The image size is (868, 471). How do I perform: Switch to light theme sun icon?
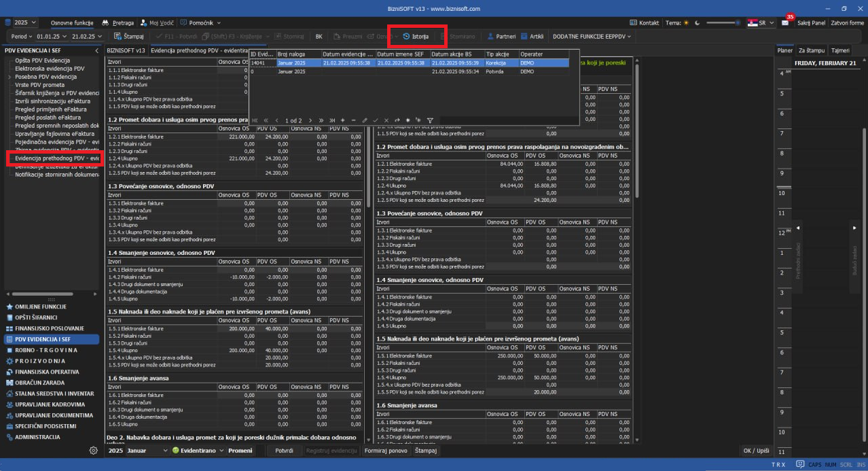click(686, 22)
